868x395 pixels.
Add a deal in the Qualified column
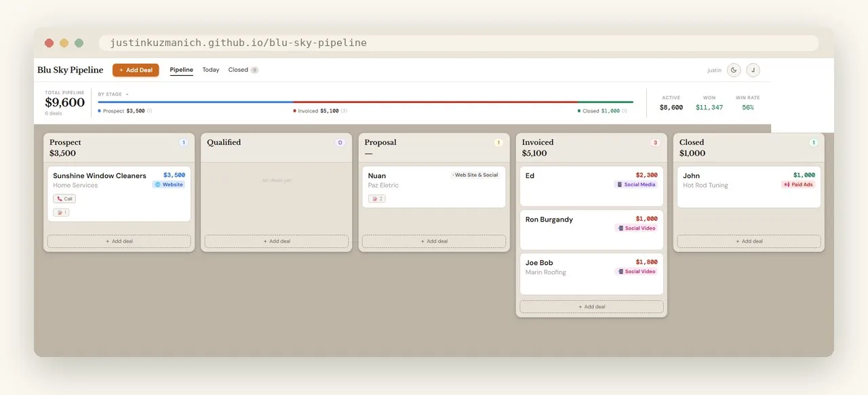277,241
